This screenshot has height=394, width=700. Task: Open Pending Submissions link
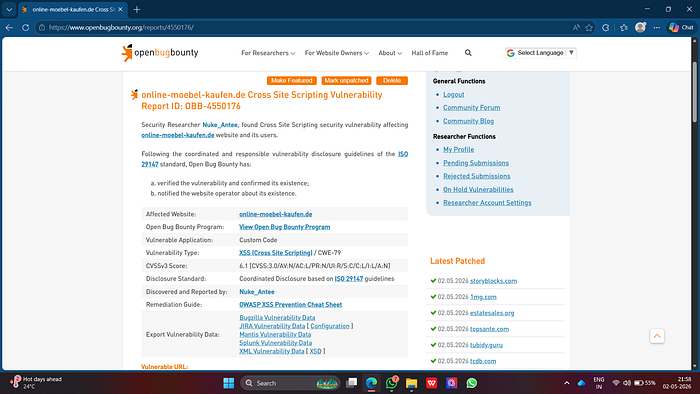tap(476, 163)
